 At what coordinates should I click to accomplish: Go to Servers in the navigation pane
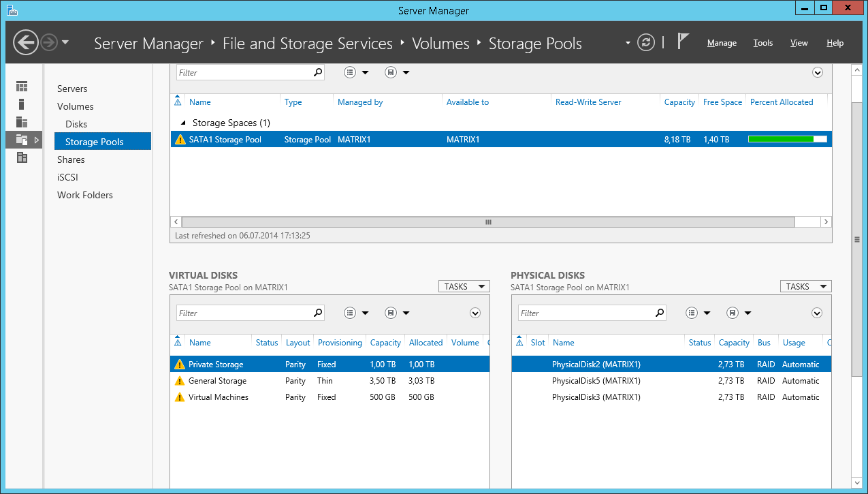72,89
